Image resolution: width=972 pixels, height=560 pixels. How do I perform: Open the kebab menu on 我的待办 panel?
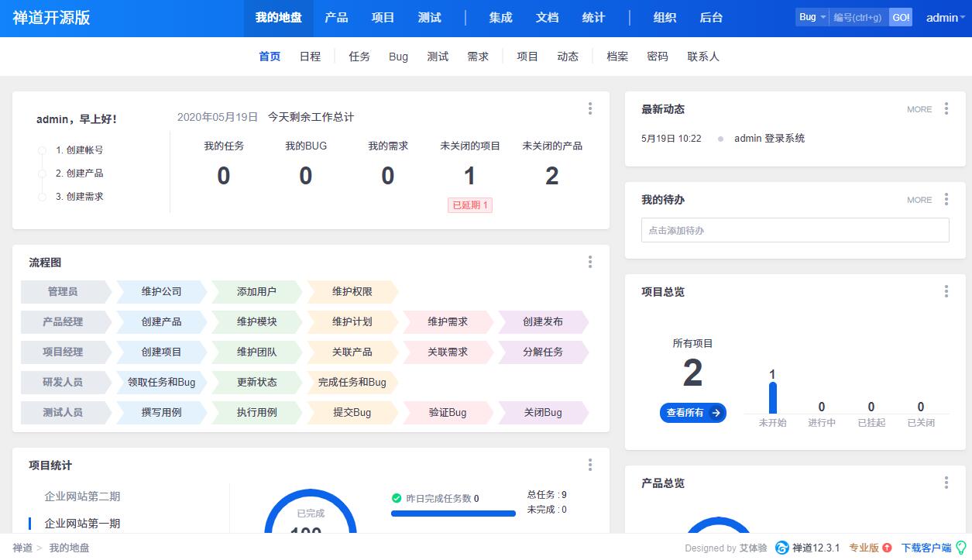tap(946, 199)
